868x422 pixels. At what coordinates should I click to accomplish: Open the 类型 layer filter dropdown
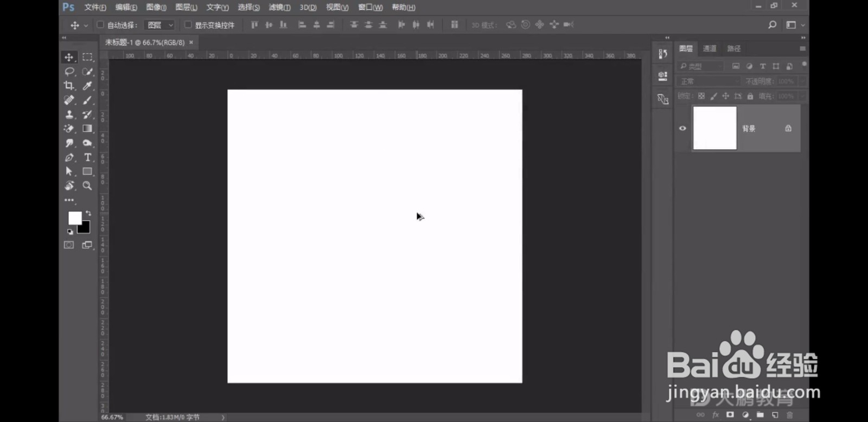pyautogui.click(x=701, y=66)
